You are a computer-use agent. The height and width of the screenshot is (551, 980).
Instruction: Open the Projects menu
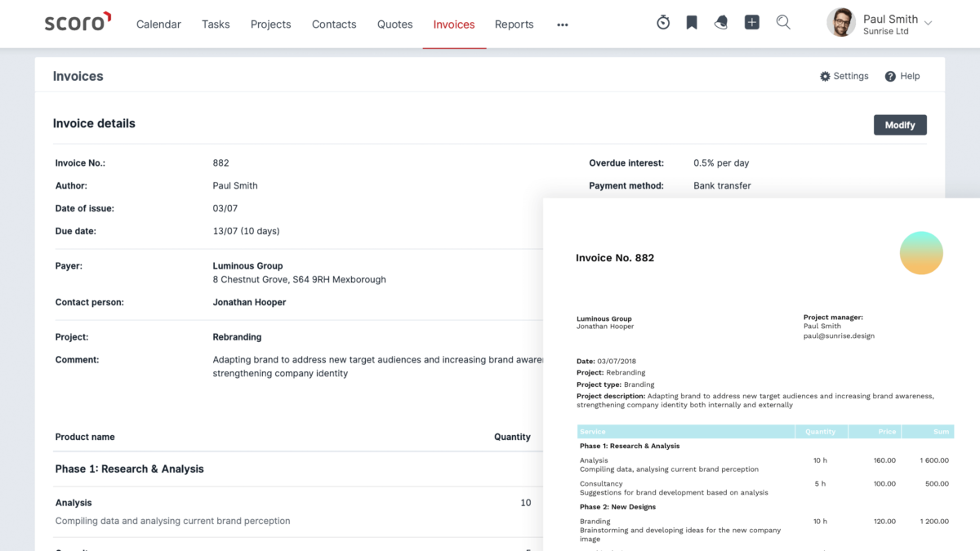point(270,24)
